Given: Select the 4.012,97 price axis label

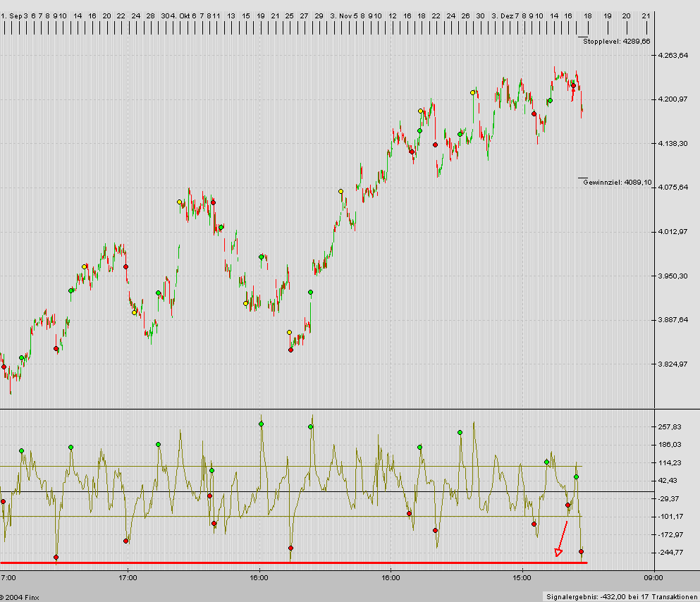Looking at the screenshot, I should pyautogui.click(x=673, y=232).
